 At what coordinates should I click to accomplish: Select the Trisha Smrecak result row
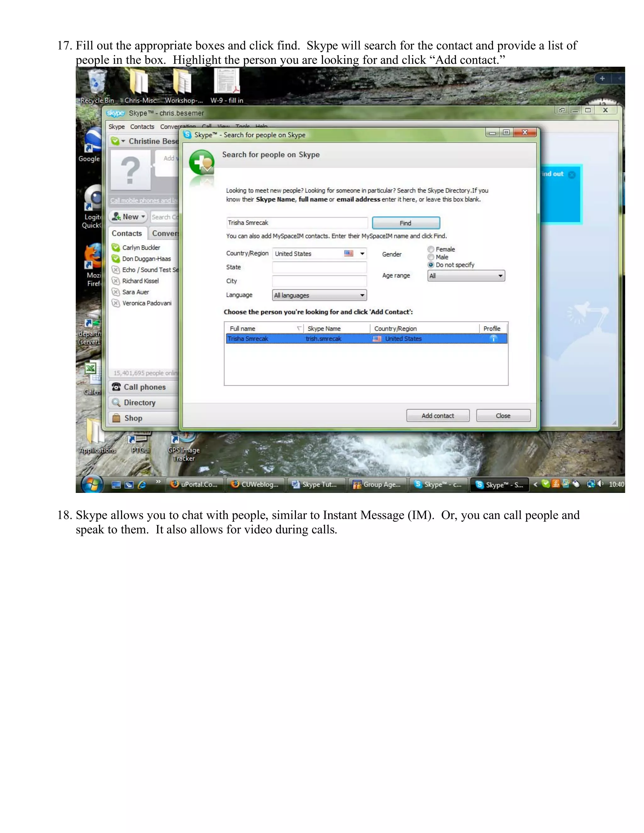(x=366, y=339)
